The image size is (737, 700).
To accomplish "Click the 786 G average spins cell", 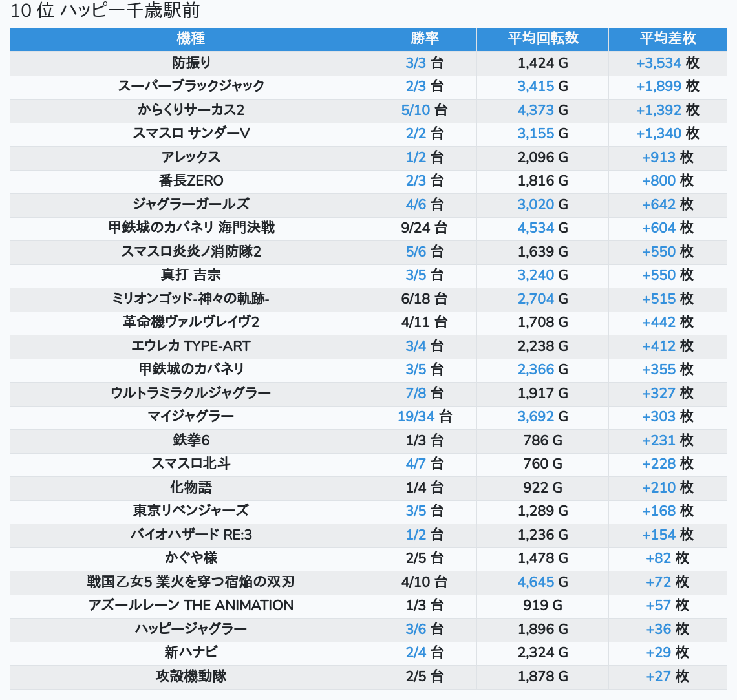I will [542, 441].
